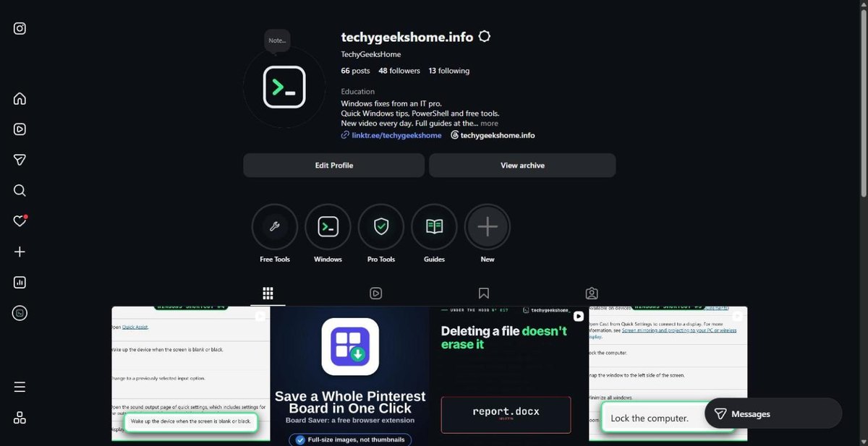Switch to the Reels tab on profile
This screenshot has width=868, height=446.
click(x=375, y=293)
